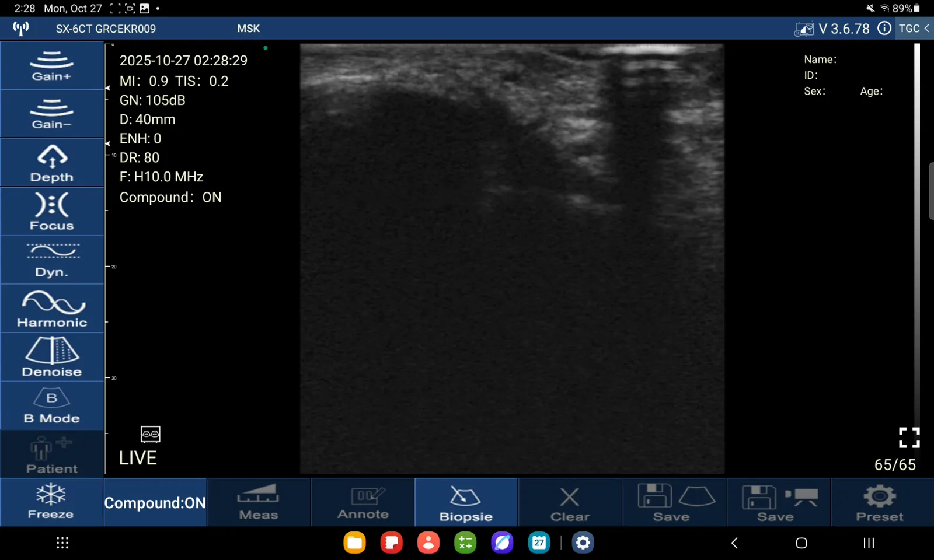Freeze the live ultrasound image
This screenshot has height=560, width=934.
pos(51,502)
